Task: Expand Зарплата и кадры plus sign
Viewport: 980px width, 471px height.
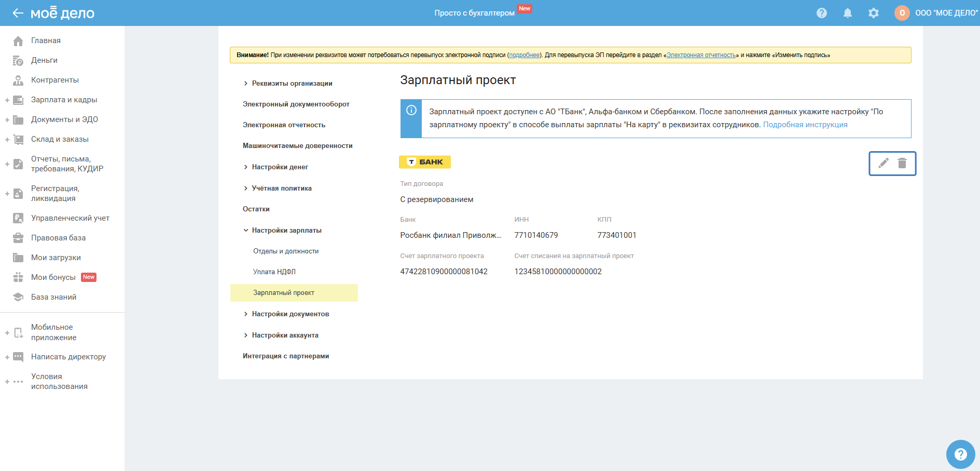Action: pyautogui.click(x=7, y=100)
